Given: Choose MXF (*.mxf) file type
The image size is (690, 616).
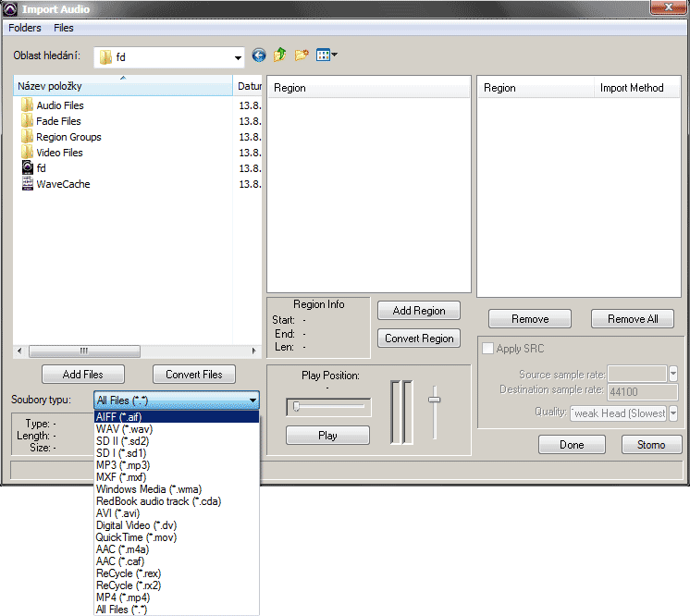Looking at the screenshot, I should pos(177,477).
